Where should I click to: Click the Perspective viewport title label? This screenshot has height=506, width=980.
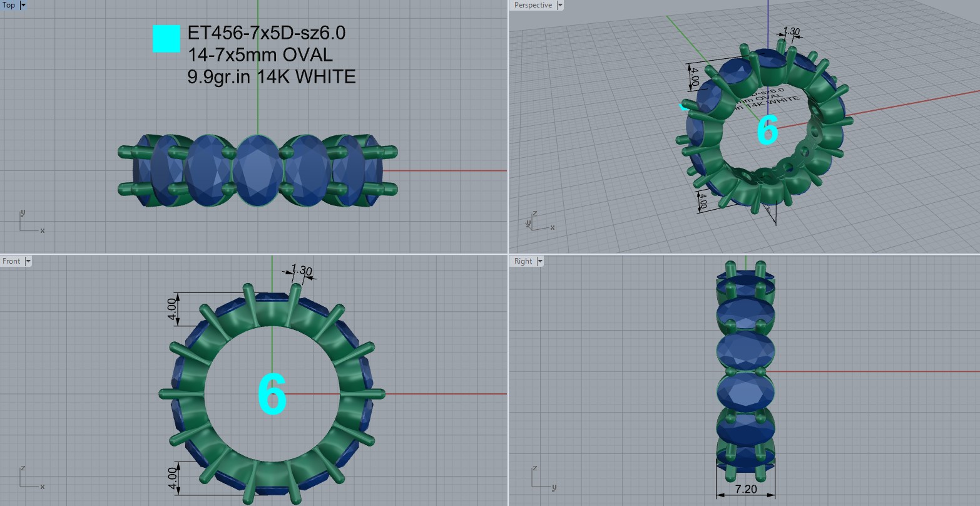coord(533,5)
